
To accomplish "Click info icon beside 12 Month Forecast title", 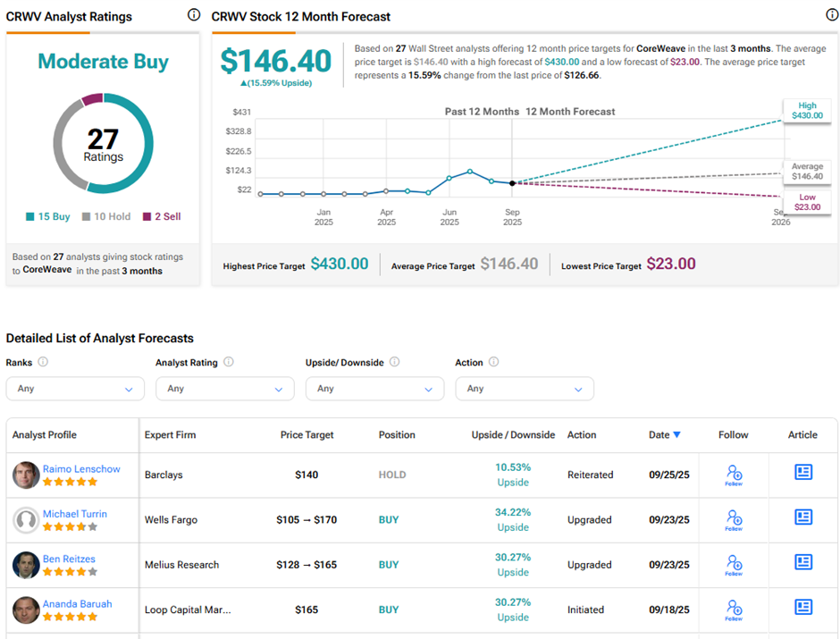I will click(832, 15).
